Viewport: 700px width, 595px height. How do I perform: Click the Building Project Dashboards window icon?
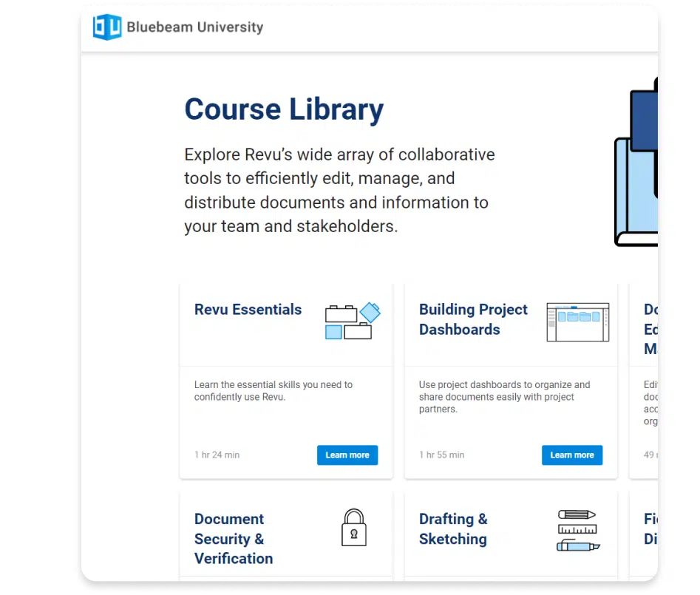coord(577,322)
